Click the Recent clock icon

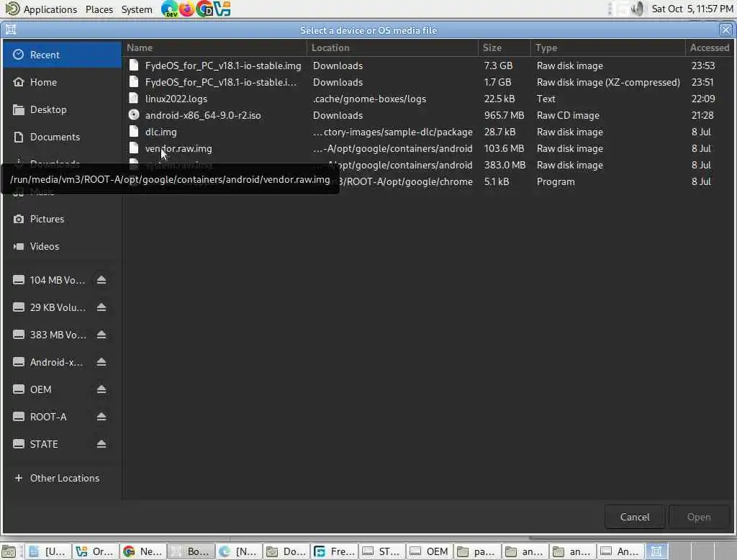pyautogui.click(x=18, y=55)
